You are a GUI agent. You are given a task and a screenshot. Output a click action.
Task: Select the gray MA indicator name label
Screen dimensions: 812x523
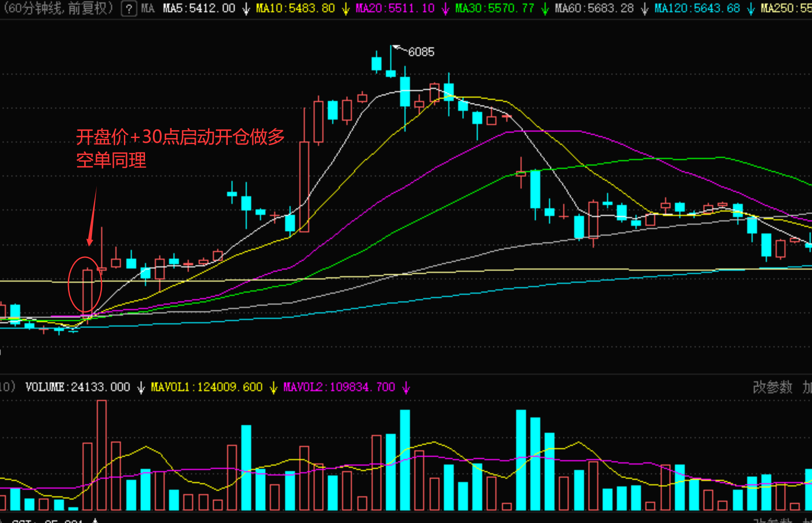148,8
